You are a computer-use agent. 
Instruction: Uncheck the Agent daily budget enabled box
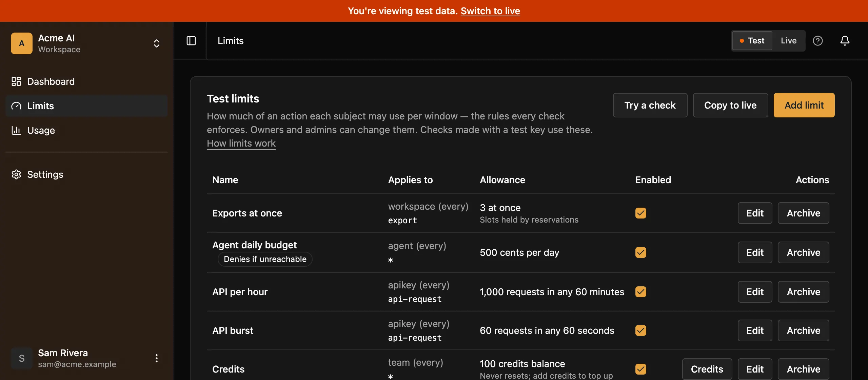[641, 252]
